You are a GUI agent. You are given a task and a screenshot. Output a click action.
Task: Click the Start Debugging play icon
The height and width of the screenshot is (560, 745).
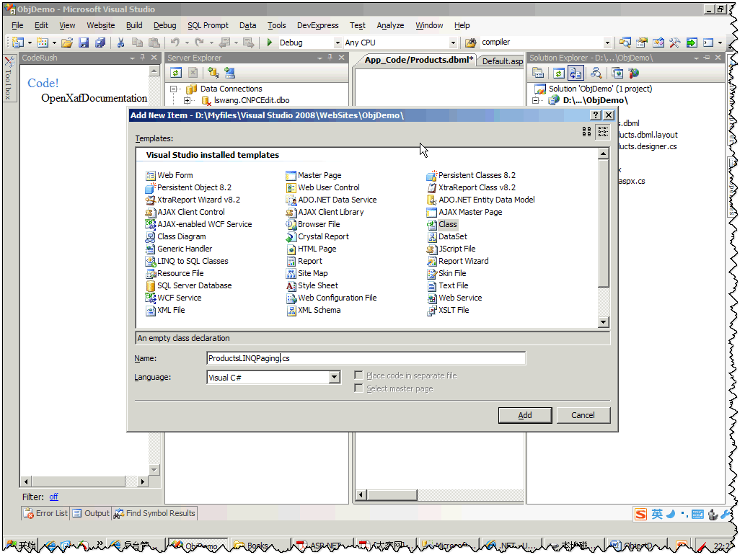pyautogui.click(x=270, y=43)
